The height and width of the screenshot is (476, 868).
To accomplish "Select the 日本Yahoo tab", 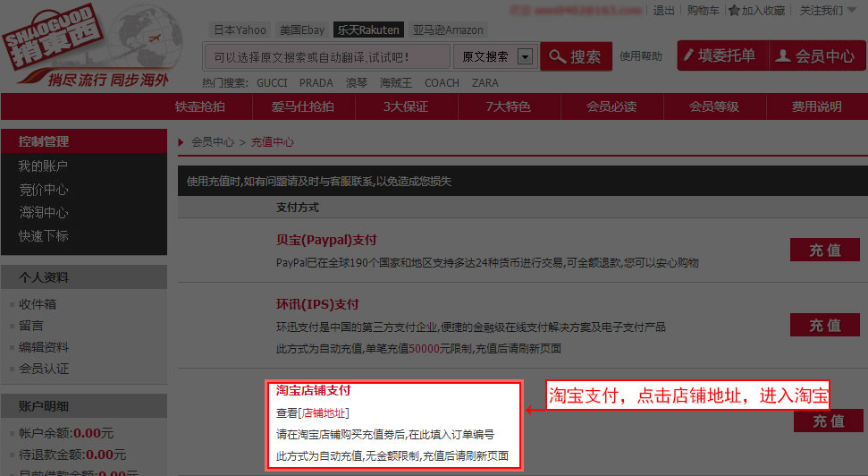I will point(240,30).
